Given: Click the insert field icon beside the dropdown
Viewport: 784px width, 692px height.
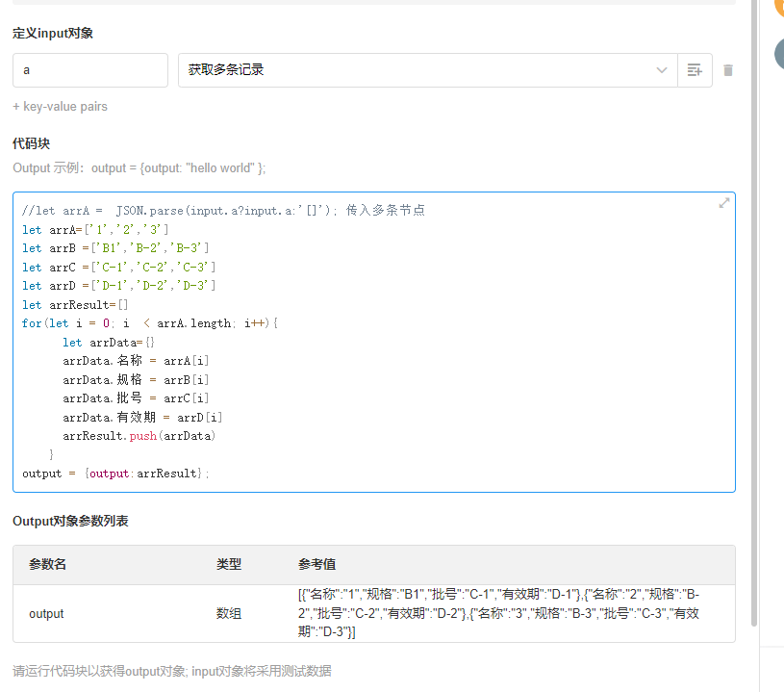Looking at the screenshot, I should click(x=695, y=70).
